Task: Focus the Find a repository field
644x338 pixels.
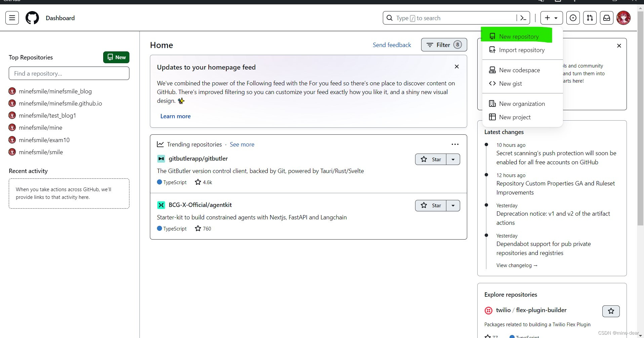Action: [69, 73]
